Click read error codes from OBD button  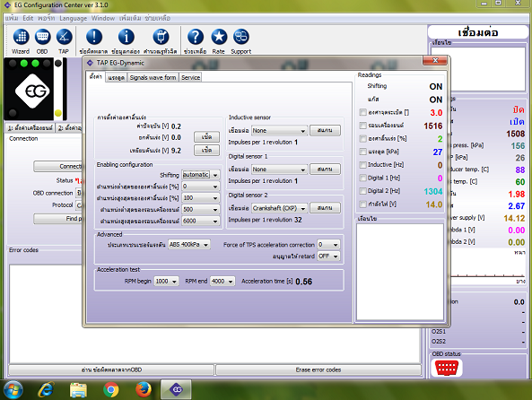pos(111,370)
